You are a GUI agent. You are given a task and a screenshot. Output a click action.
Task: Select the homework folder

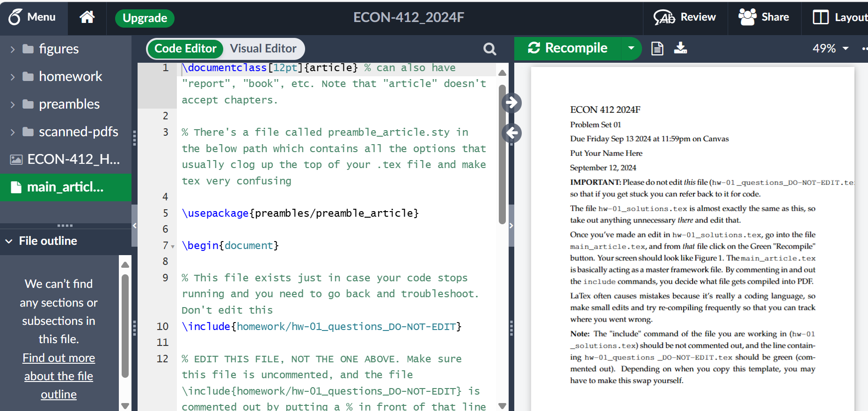70,76
